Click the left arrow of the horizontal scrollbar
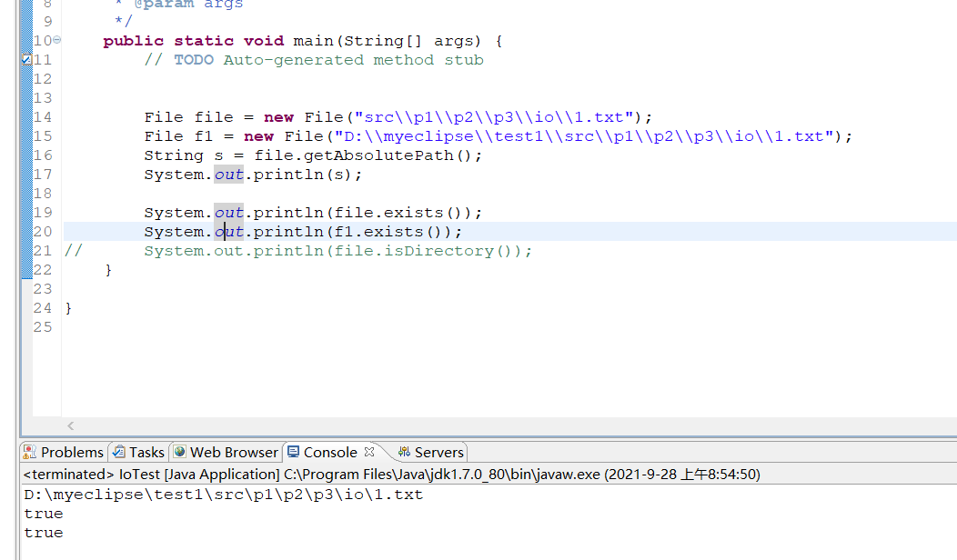 coord(70,425)
